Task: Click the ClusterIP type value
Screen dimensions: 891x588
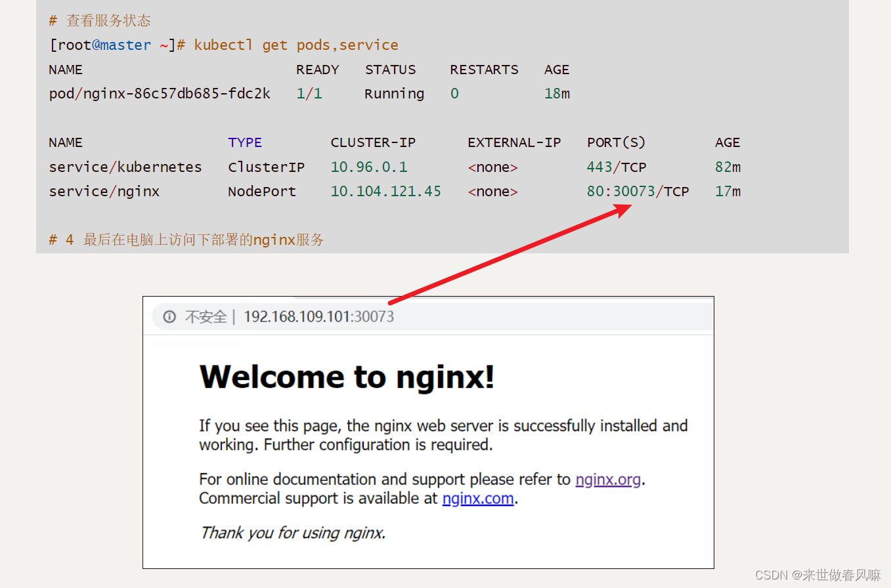Action: pyautogui.click(x=267, y=167)
